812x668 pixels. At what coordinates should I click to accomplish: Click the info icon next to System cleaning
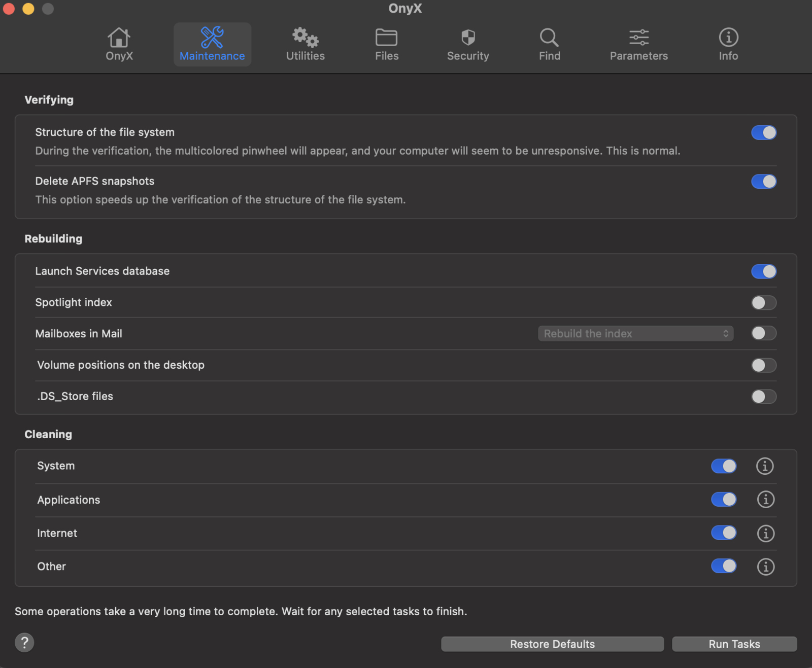point(765,466)
